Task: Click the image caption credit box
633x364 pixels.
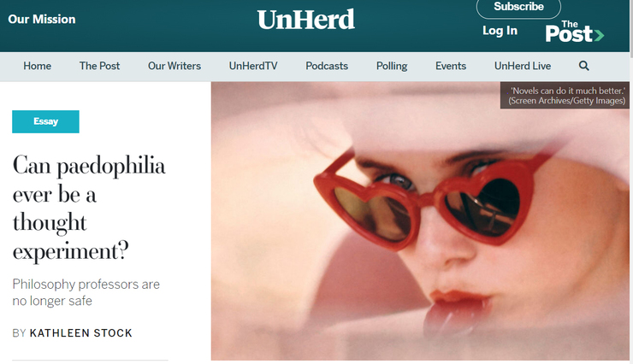Action: click(565, 96)
